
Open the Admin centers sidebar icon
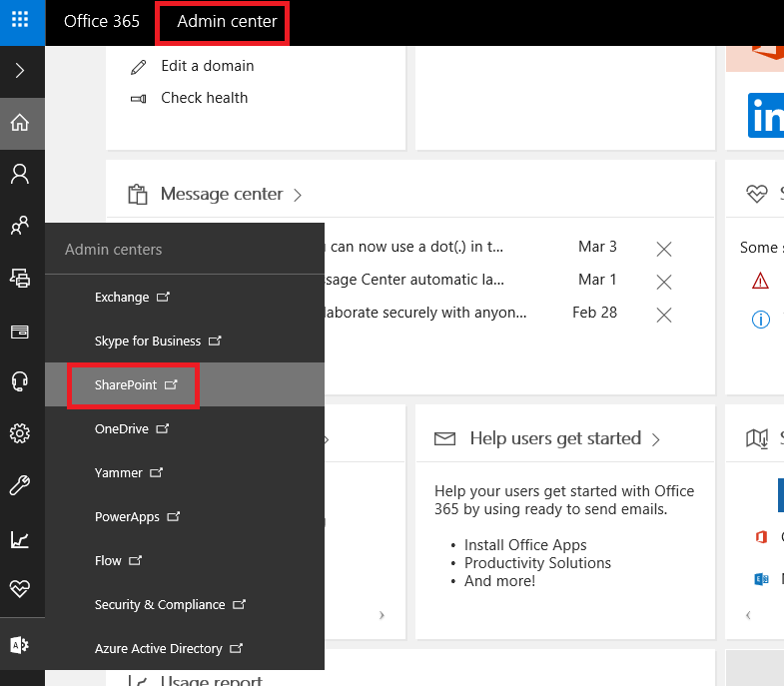pos(20,644)
